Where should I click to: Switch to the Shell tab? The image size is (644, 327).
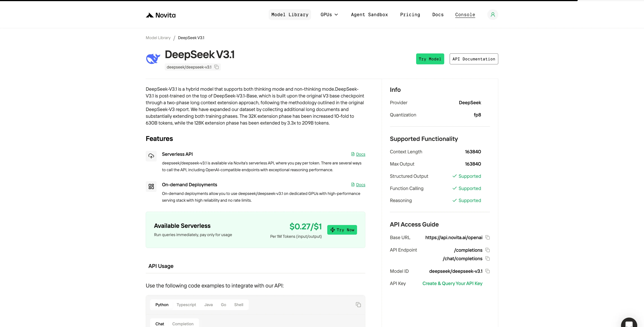(x=239, y=305)
